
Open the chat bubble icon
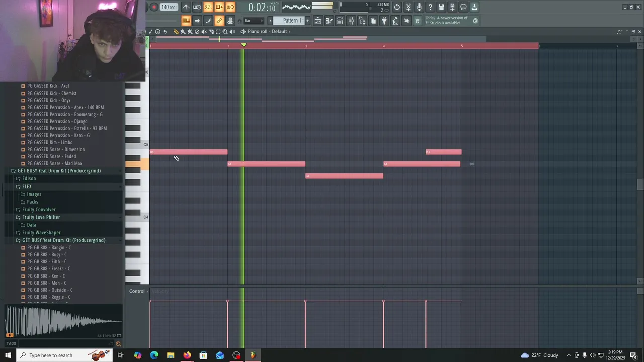click(x=464, y=7)
